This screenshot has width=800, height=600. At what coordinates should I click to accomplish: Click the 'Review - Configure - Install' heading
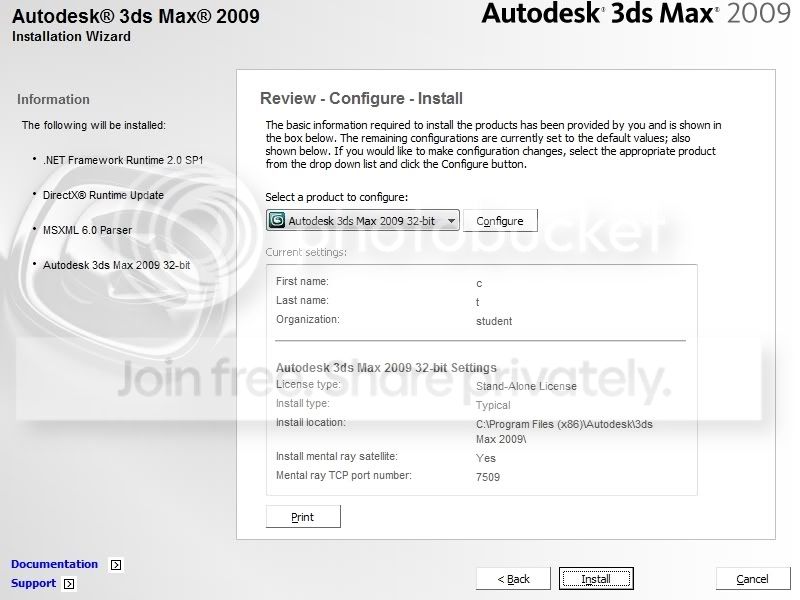tap(361, 98)
